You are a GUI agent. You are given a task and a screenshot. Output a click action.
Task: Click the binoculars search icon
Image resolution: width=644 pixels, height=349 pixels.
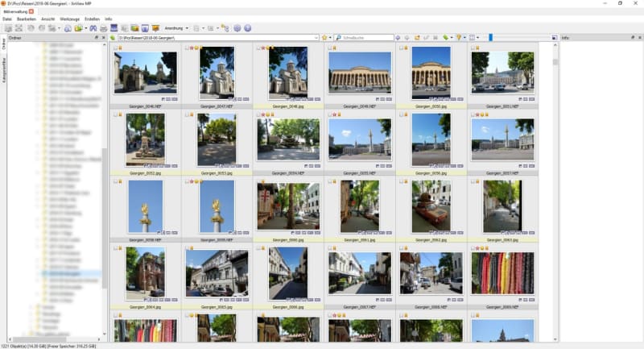[x=93, y=28]
